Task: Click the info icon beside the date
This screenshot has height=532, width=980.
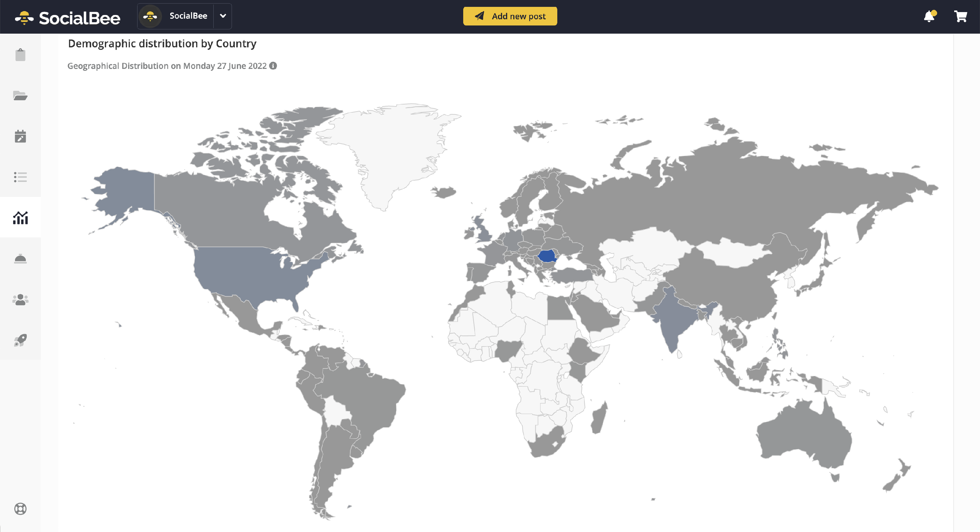Action: [273, 65]
